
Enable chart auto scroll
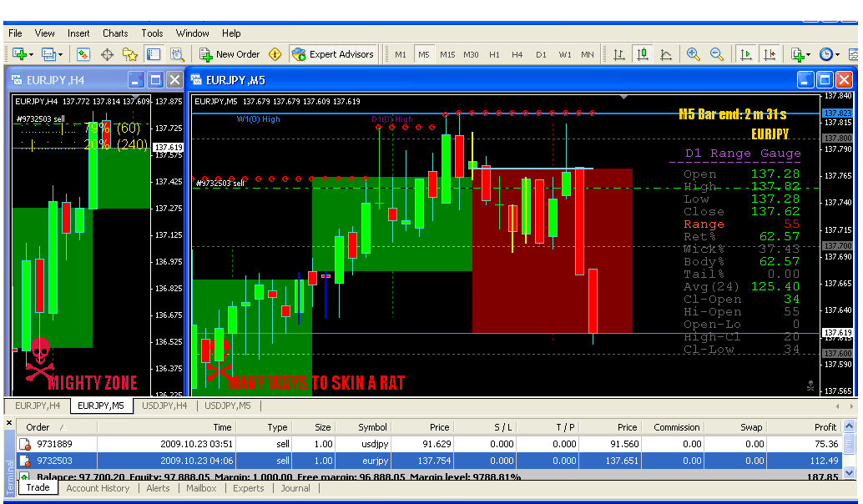746,54
